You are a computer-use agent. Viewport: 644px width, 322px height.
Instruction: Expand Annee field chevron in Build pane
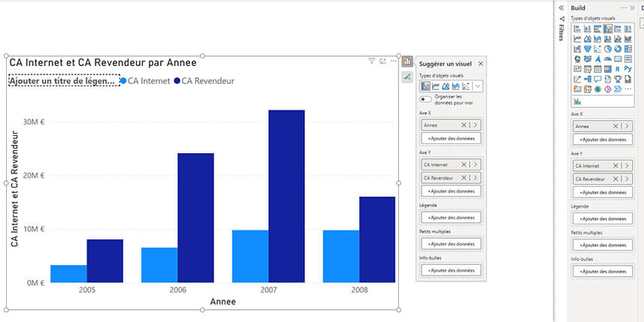(627, 126)
